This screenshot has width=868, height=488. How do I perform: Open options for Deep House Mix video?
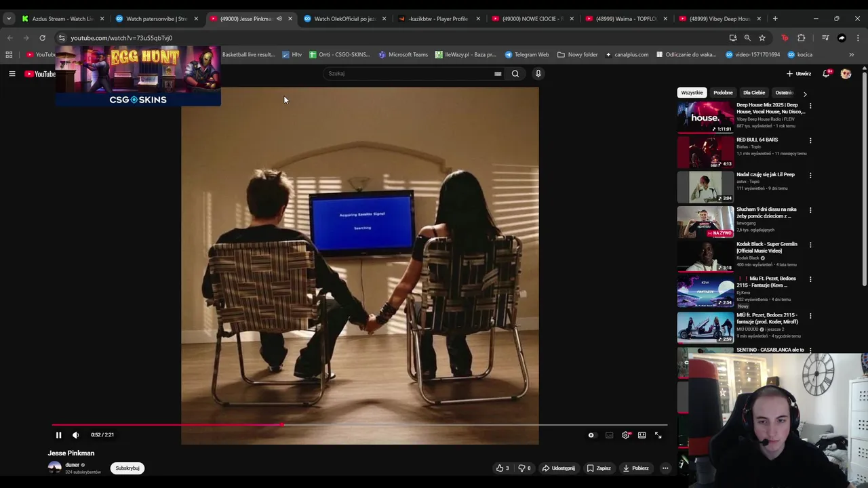coord(810,106)
